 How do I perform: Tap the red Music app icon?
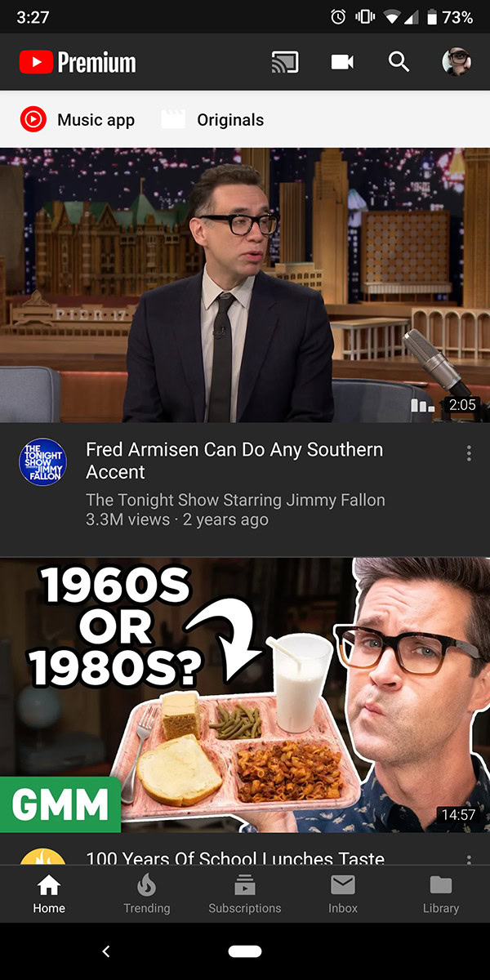pyautogui.click(x=33, y=120)
